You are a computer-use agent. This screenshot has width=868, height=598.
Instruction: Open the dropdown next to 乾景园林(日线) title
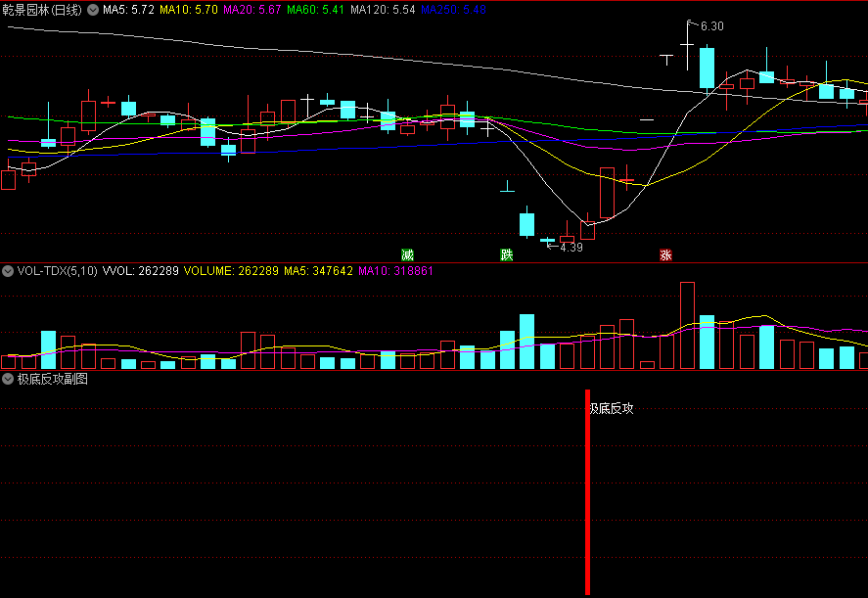[x=93, y=10]
